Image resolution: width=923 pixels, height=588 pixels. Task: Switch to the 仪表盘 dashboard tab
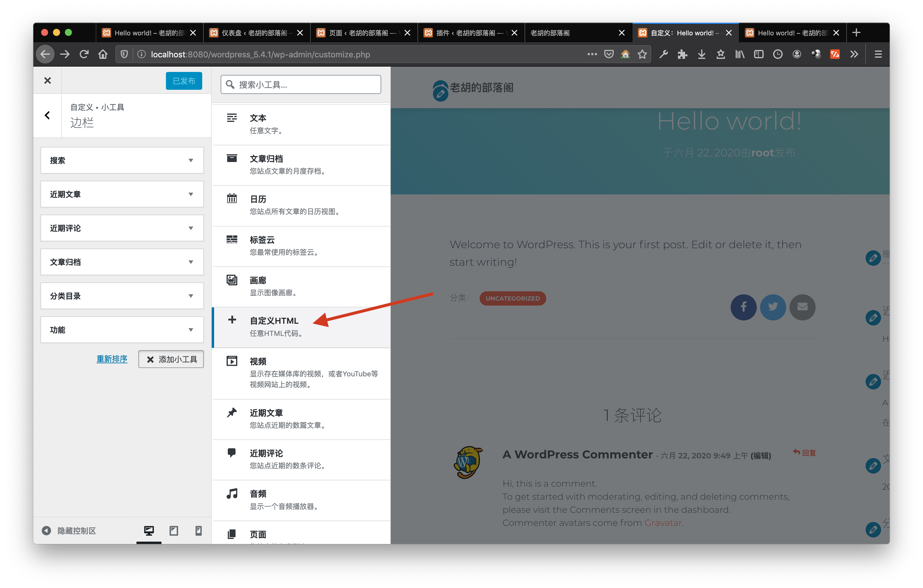click(256, 33)
